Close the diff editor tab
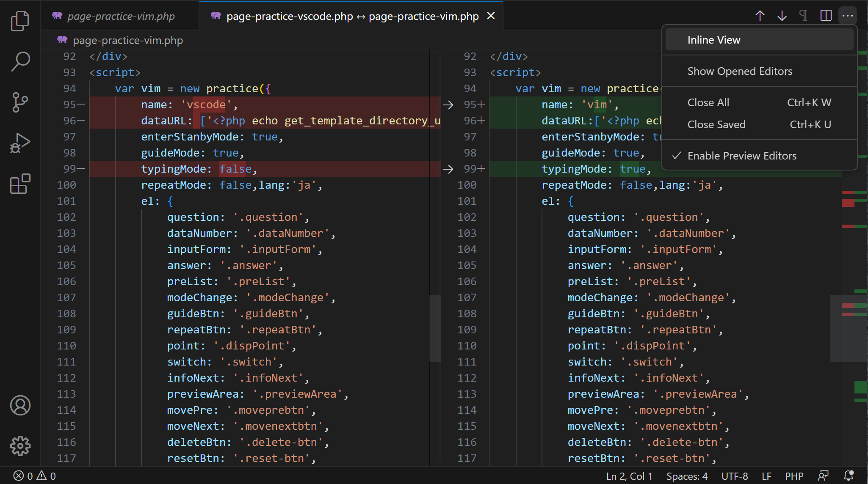 click(x=491, y=16)
